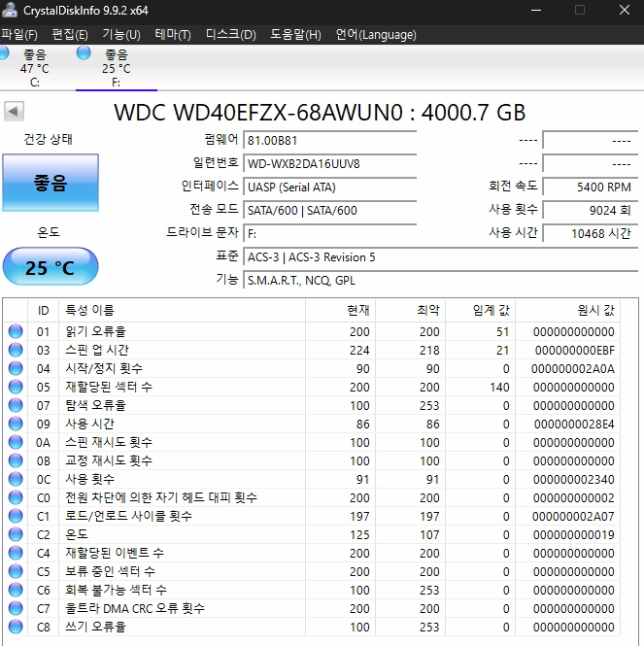Click the 25 °C temperature button
Screen dimensions: 644x646
(x=51, y=267)
